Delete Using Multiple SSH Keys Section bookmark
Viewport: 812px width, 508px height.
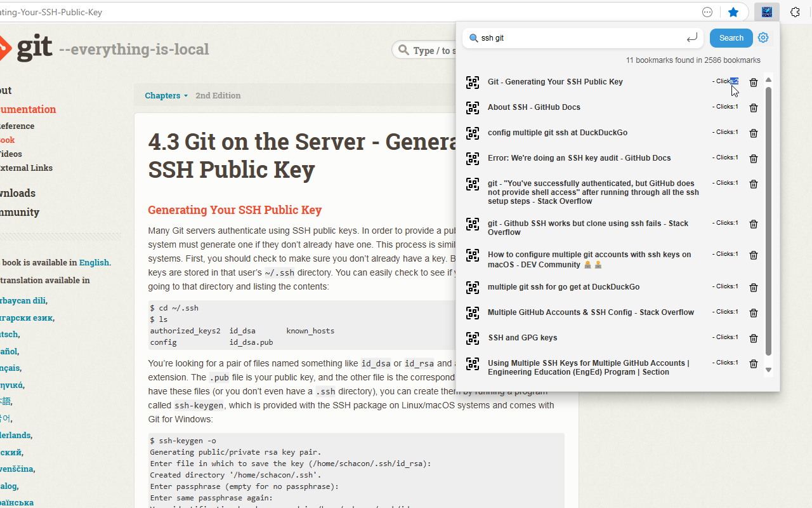click(x=754, y=364)
